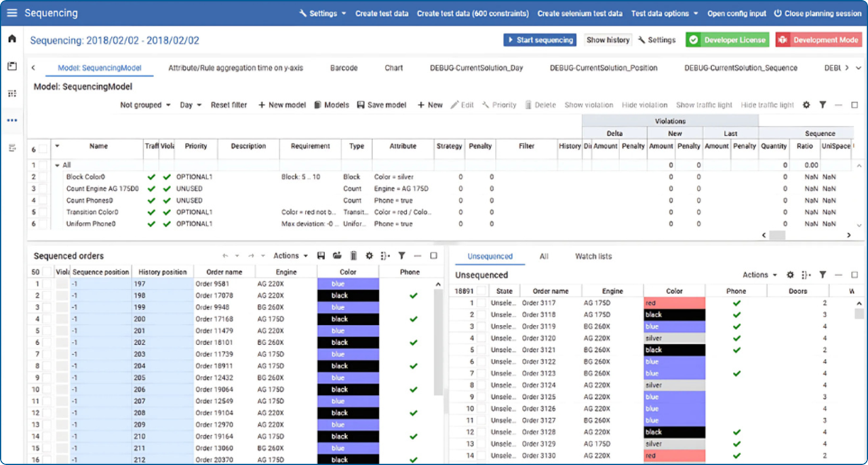The image size is (868, 465).
Task: Click Development Mode button
Action: tap(818, 40)
